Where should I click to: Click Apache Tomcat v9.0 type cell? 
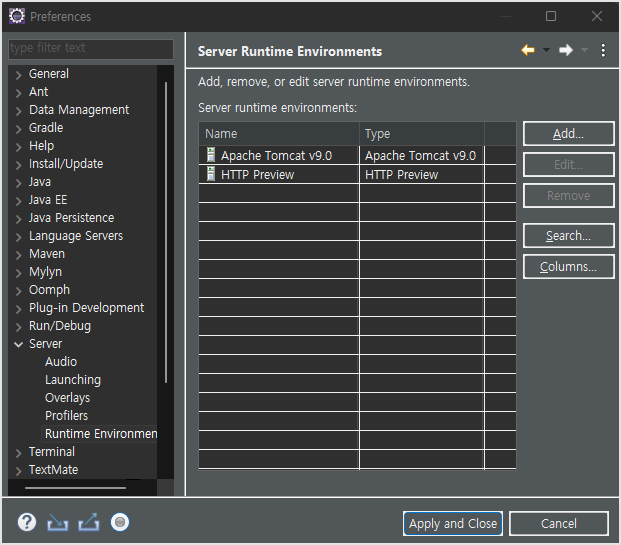421,155
